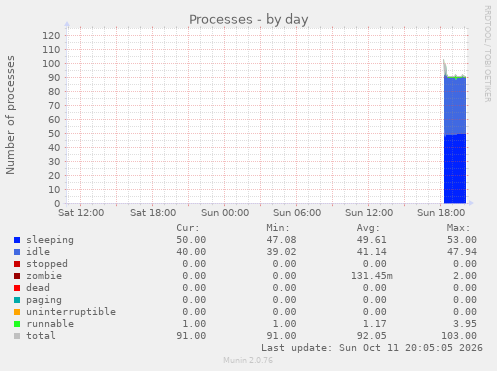Click the 'Munin 2.0.76' footer text

click(x=248, y=360)
